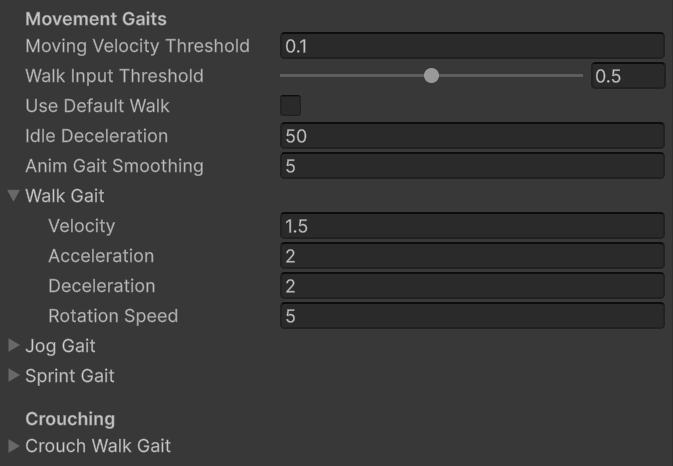Expand the Jog Gait foldout arrow
This screenshot has width=673, height=466.
pos(14,345)
